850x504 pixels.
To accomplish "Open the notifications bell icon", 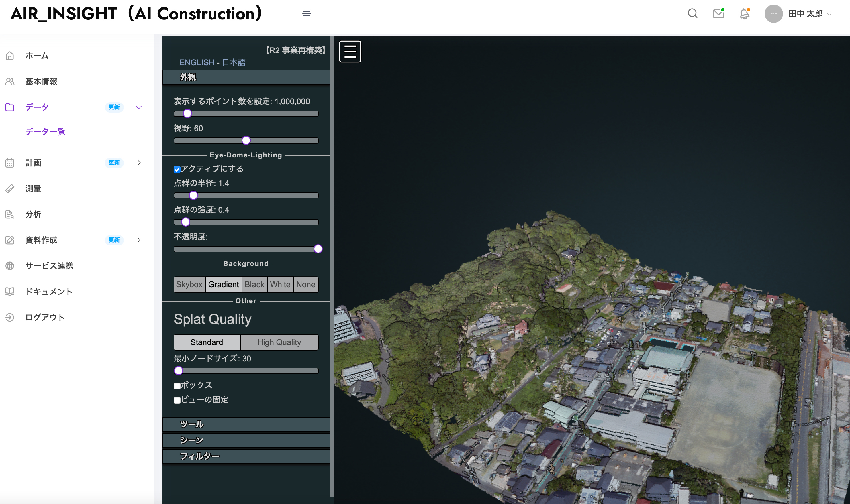I will (x=744, y=13).
